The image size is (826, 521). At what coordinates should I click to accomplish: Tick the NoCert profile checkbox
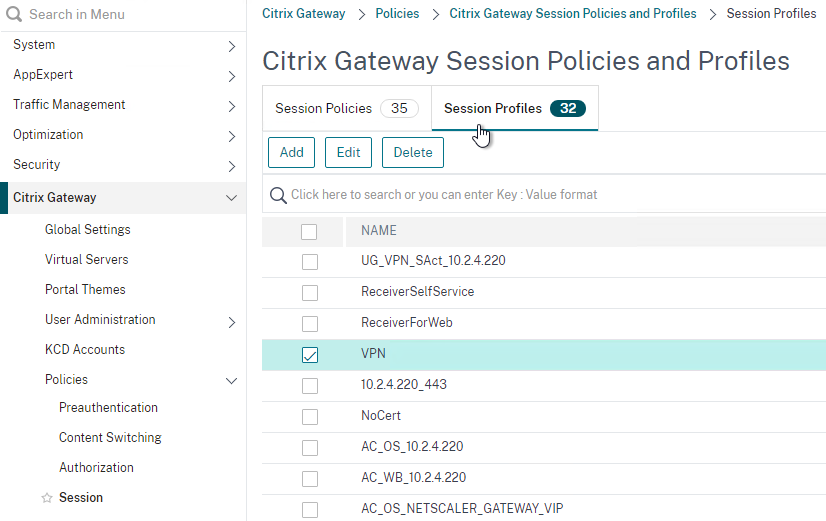pos(310,417)
